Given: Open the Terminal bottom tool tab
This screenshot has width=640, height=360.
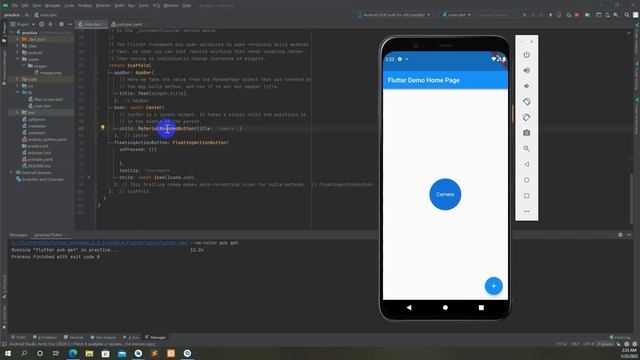Looking at the screenshot, I should click(x=73, y=338).
